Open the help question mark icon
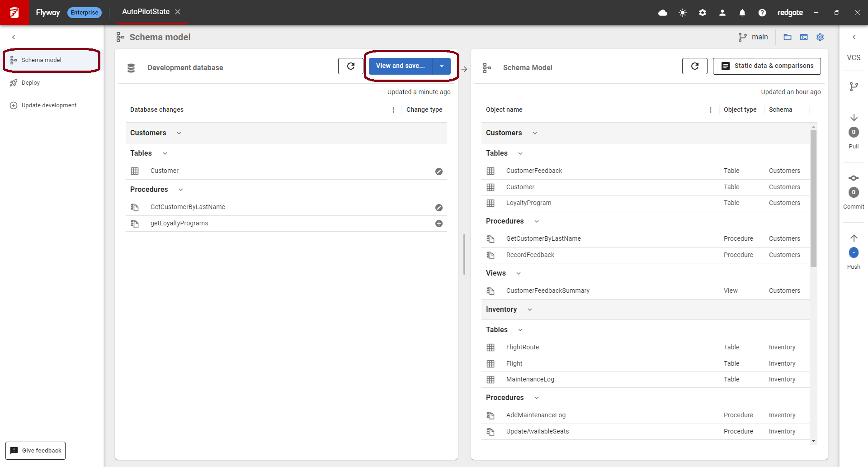 tap(762, 13)
